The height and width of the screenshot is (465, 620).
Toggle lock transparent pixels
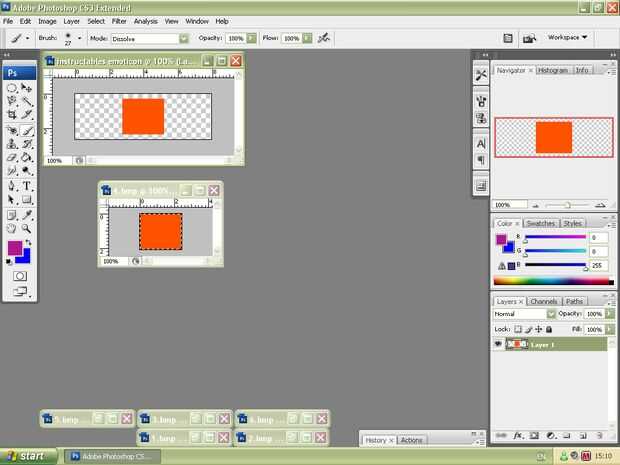[518, 329]
